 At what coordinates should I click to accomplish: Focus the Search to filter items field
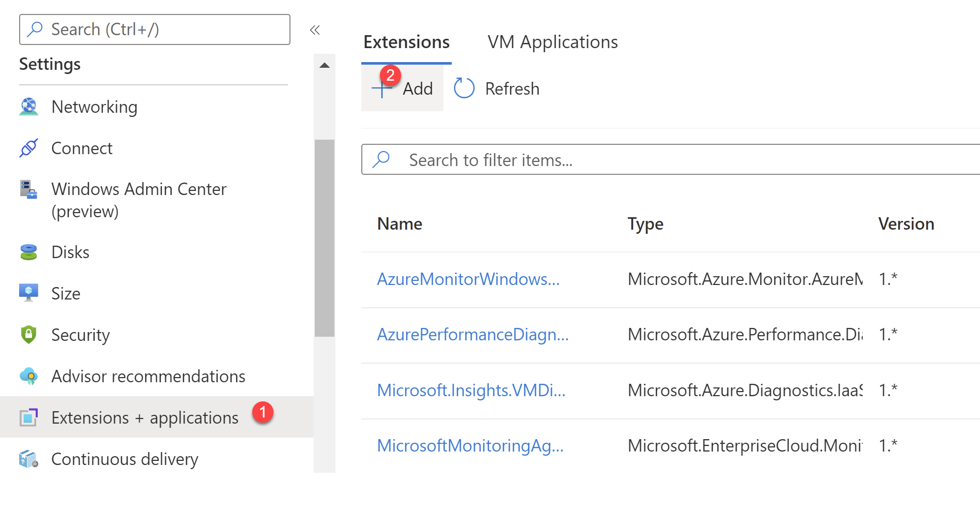pos(670,159)
